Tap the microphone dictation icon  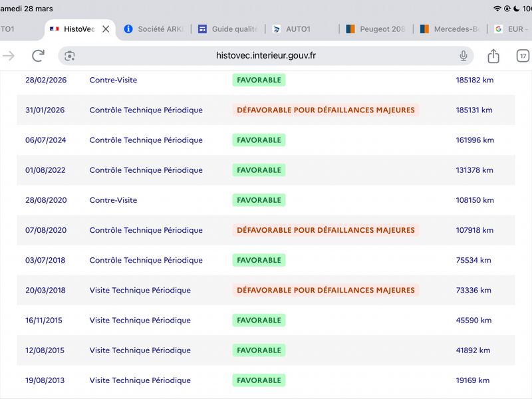pos(464,56)
